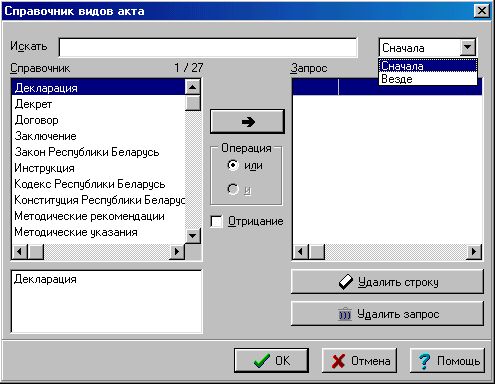
Task: Click the question mark icon on Помощь
Action: tap(425, 361)
